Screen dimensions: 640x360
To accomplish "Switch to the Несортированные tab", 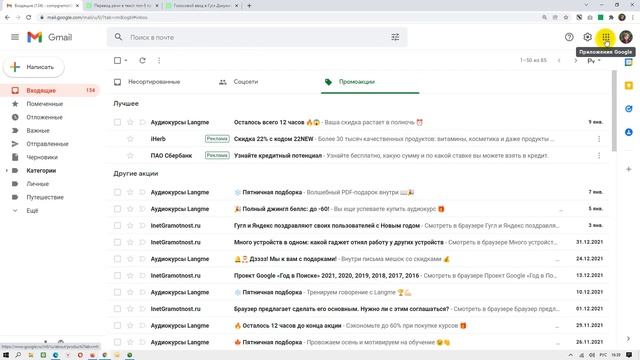I will pyautogui.click(x=154, y=82).
